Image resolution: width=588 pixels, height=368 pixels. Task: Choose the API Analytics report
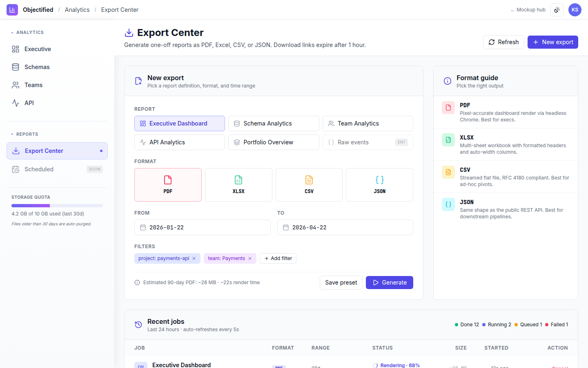[180, 142]
